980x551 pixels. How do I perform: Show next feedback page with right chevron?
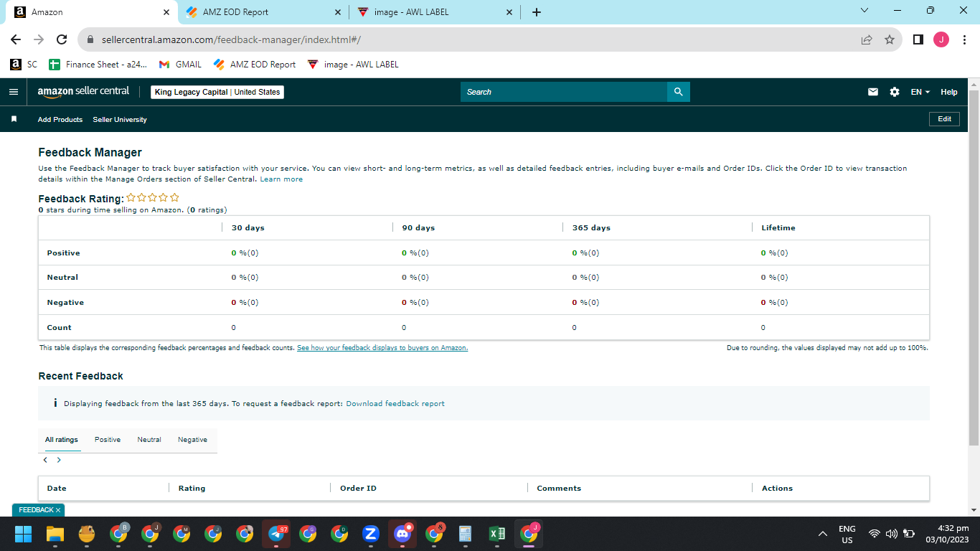(59, 460)
